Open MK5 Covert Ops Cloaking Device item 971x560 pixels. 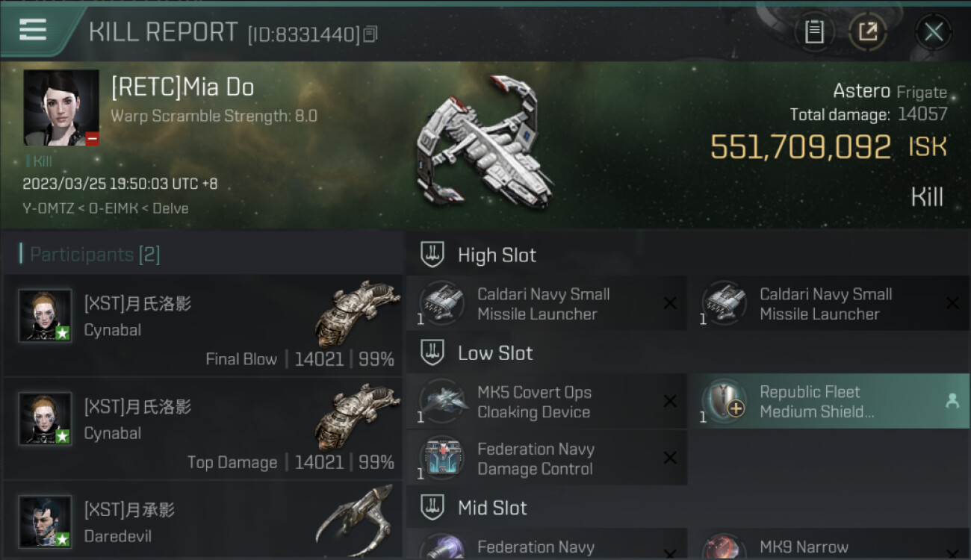(x=547, y=402)
